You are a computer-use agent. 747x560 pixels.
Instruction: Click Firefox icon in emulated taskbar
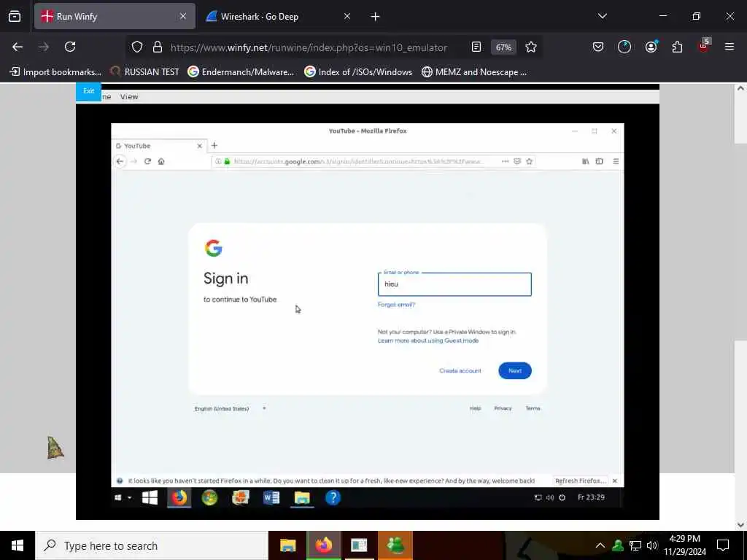tap(179, 497)
